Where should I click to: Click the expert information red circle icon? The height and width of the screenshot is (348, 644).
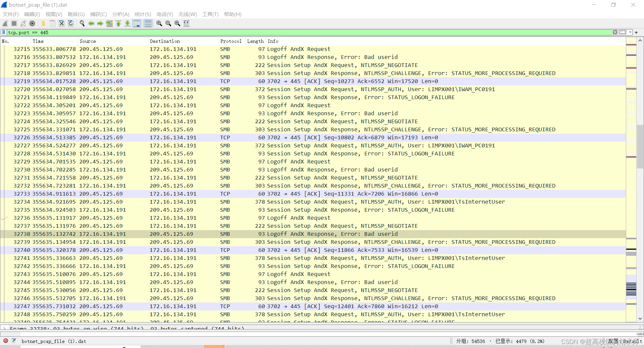[x=6, y=341]
